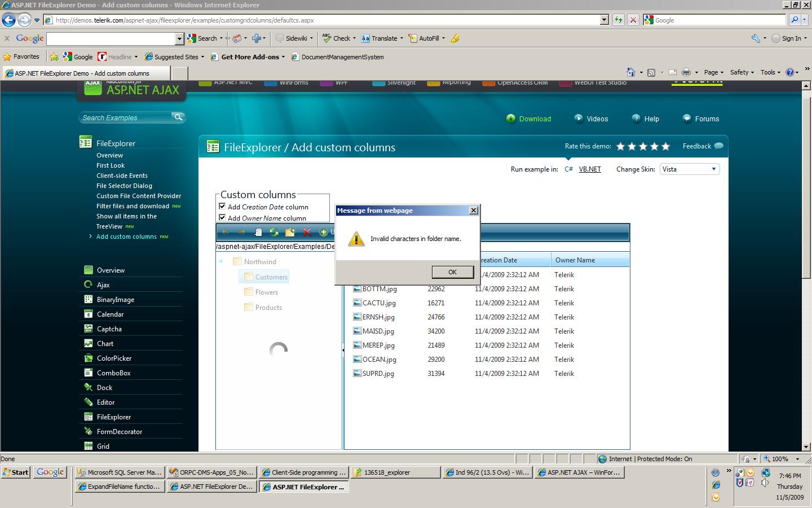The image size is (812, 508).
Task: Open the Help link
Action: 645,119
